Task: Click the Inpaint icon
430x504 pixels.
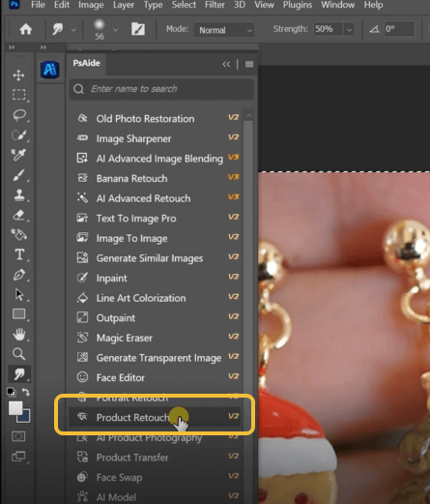Action: (82, 278)
